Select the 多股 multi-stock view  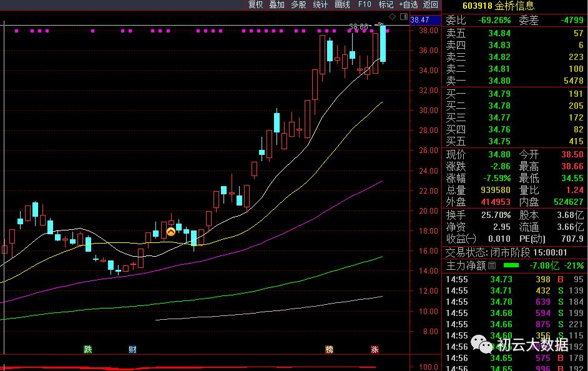point(298,5)
